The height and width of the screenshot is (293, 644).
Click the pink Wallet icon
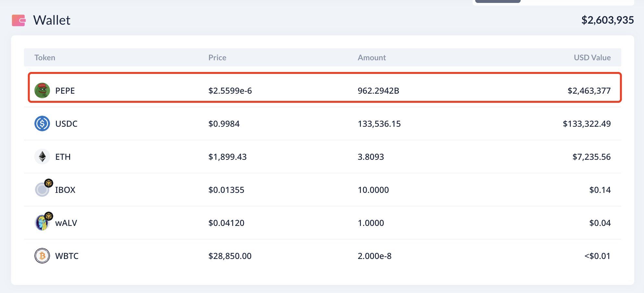[19, 20]
